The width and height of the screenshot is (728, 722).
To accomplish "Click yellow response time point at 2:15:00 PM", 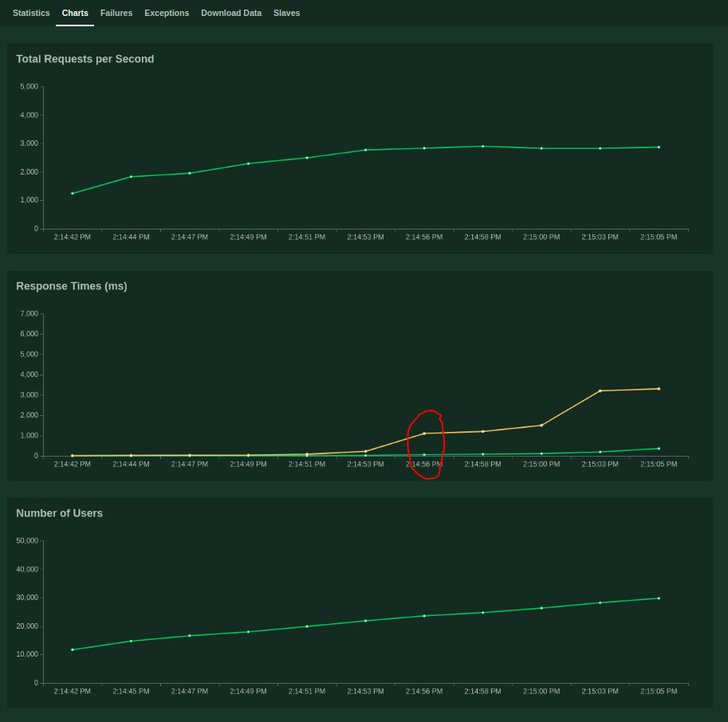I will [x=541, y=426].
